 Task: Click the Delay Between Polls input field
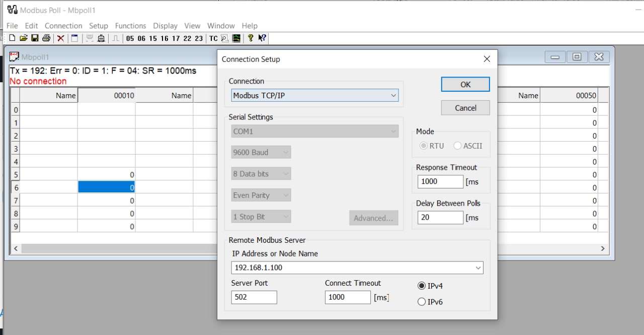[440, 218]
